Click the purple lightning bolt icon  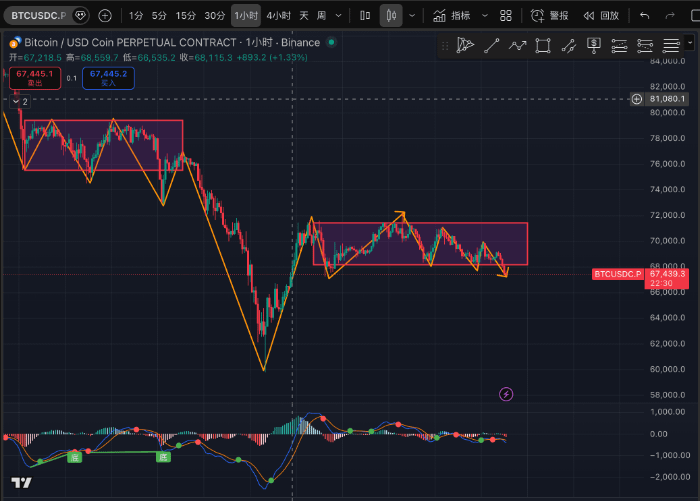coord(506,394)
